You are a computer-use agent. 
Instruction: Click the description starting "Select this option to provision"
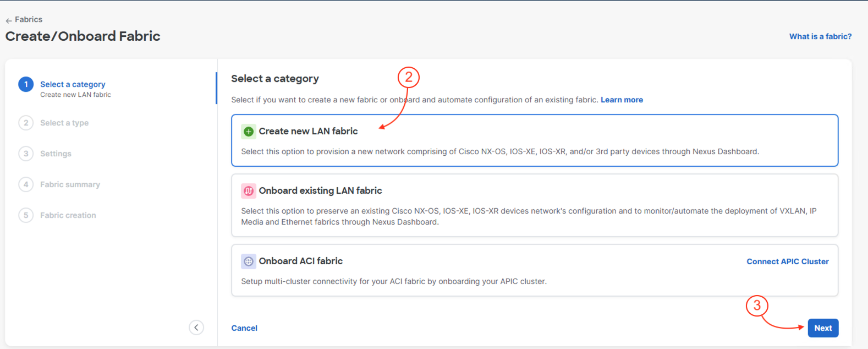point(500,151)
